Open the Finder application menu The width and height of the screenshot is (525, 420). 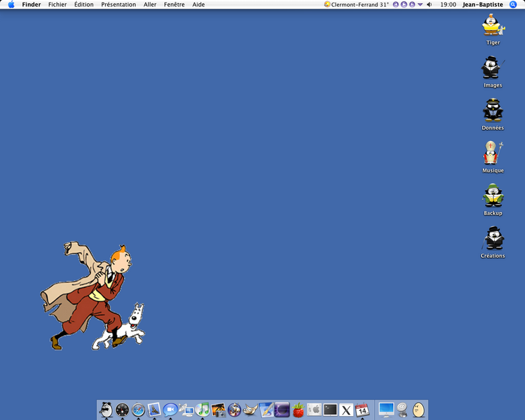pyautogui.click(x=31, y=5)
